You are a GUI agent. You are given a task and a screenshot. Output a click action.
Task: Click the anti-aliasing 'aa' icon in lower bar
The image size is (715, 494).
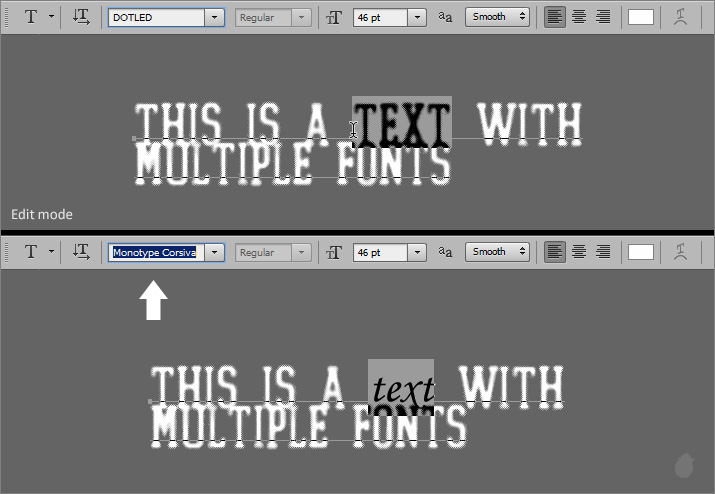pyautogui.click(x=445, y=252)
